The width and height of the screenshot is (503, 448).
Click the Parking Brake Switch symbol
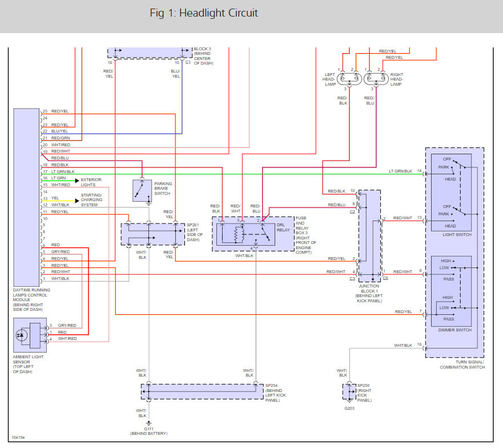(142, 191)
